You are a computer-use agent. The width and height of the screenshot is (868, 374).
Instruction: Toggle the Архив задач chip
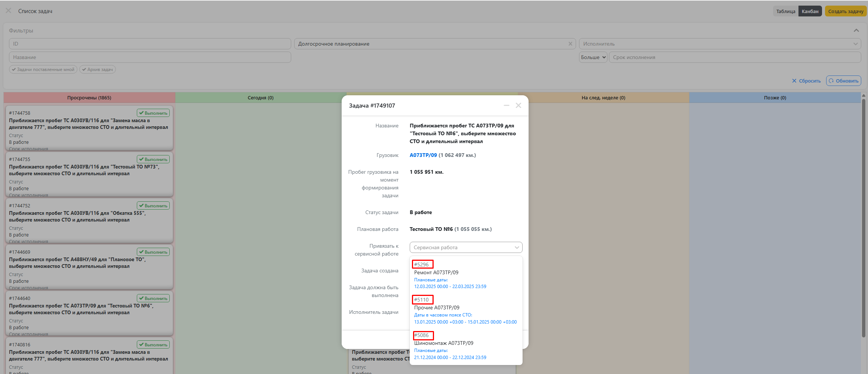click(97, 69)
